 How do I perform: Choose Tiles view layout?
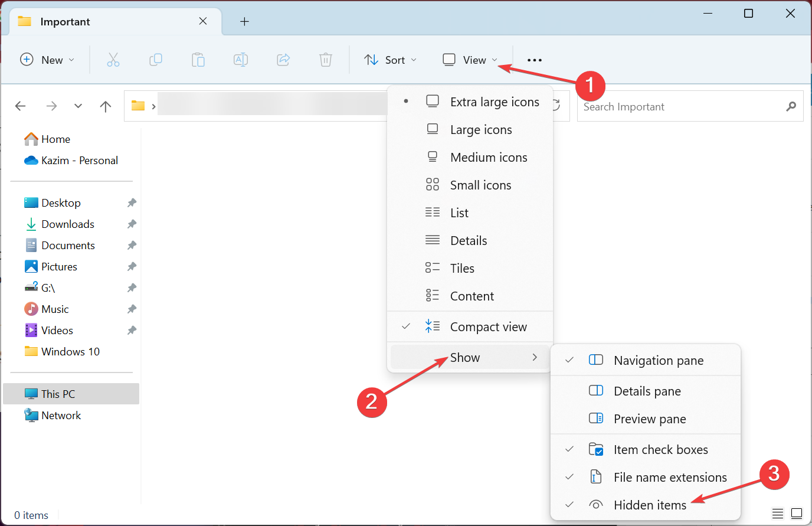pos(470,269)
